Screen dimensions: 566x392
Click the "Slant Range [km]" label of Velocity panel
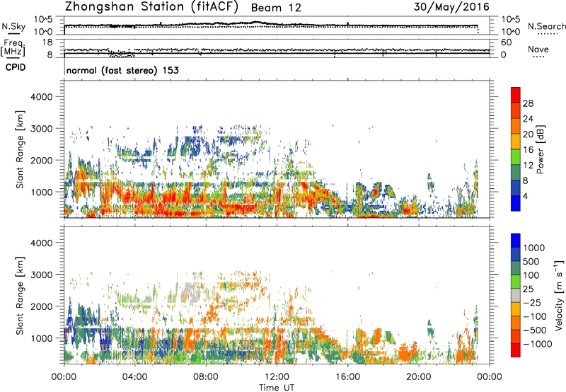click(20, 296)
